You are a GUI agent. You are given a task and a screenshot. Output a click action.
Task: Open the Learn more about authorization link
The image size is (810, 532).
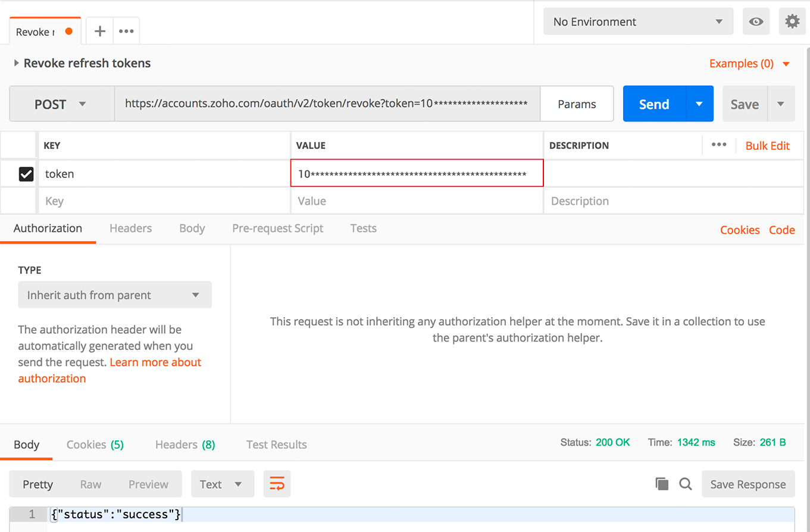click(155, 362)
